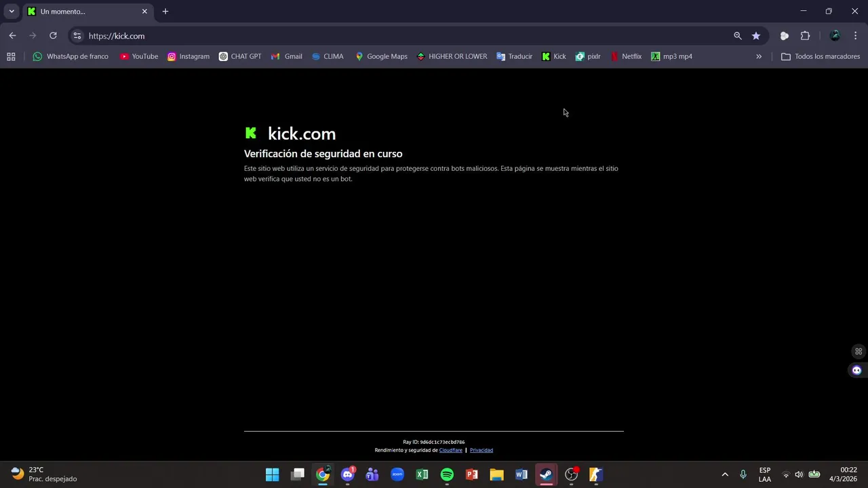Click the microphone tray icon

743,474
